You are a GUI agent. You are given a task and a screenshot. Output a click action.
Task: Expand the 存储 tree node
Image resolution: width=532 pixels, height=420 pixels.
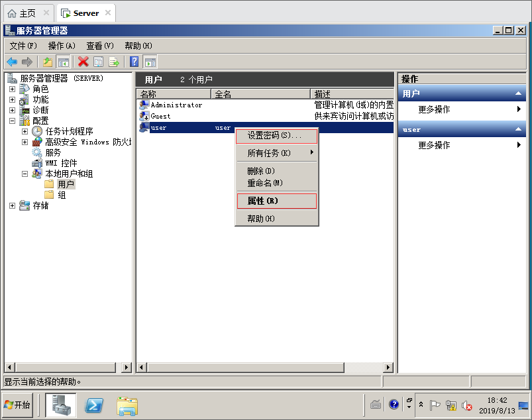click(12, 205)
